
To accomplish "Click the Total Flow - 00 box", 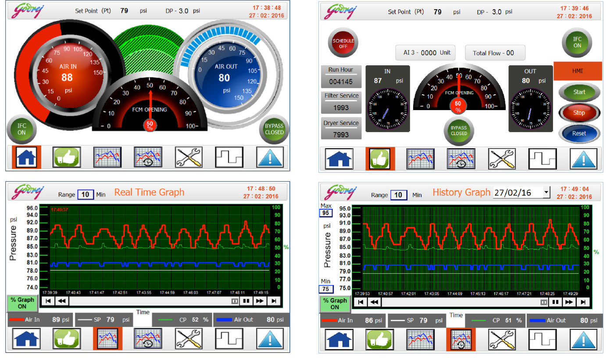I will [x=495, y=53].
